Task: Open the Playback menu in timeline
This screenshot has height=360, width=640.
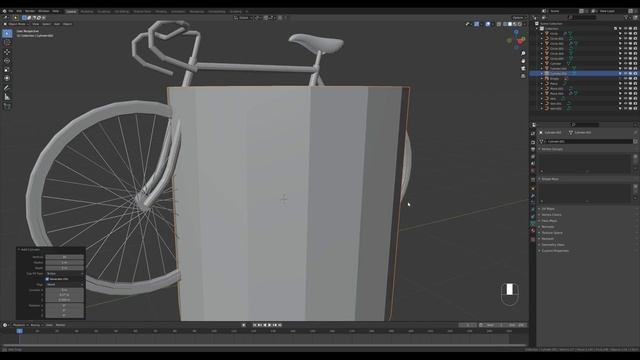Action: pos(19,325)
